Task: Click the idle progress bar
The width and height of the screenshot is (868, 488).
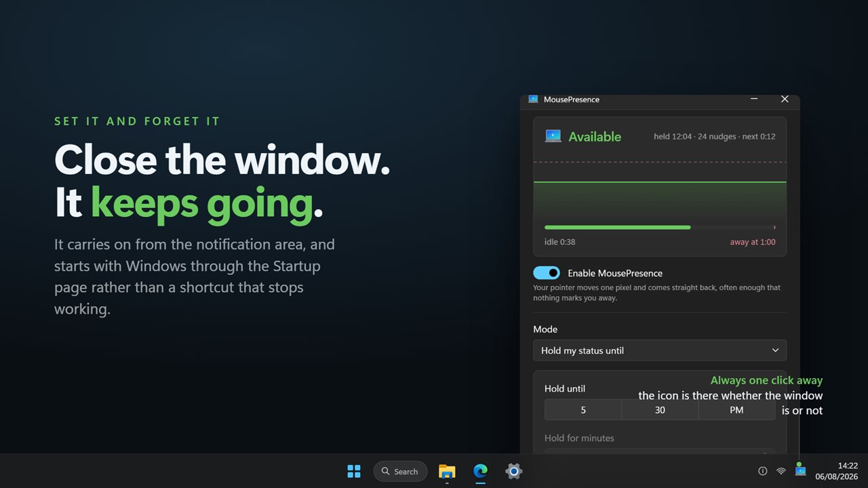Action: coord(660,228)
